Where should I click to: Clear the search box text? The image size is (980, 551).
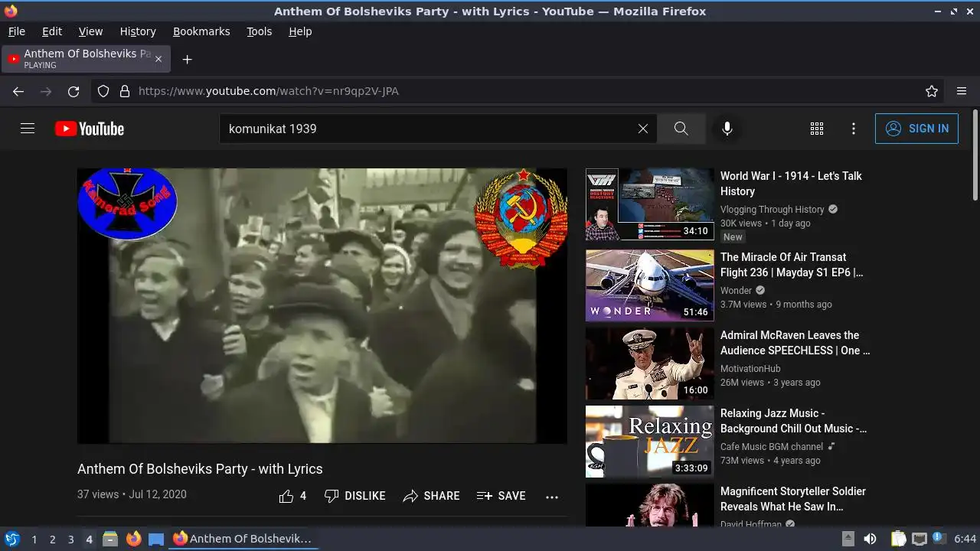(x=643, y=129)
